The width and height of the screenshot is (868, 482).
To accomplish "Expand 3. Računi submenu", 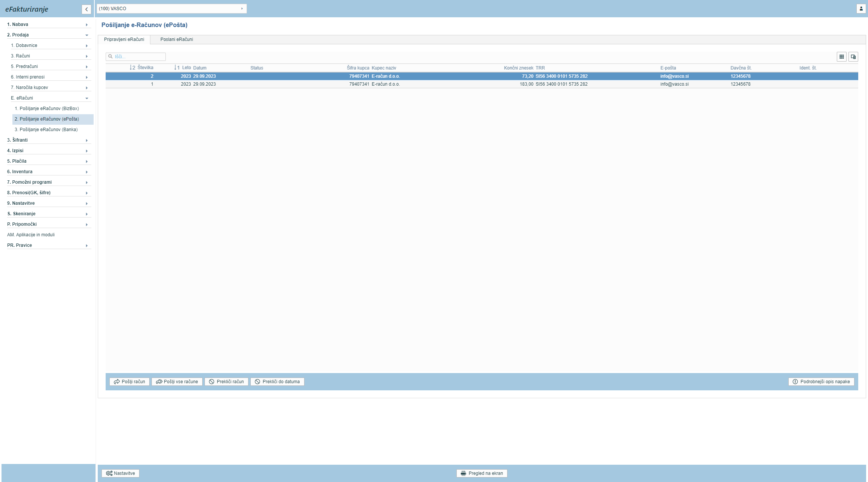I will [x=51, y=56].
